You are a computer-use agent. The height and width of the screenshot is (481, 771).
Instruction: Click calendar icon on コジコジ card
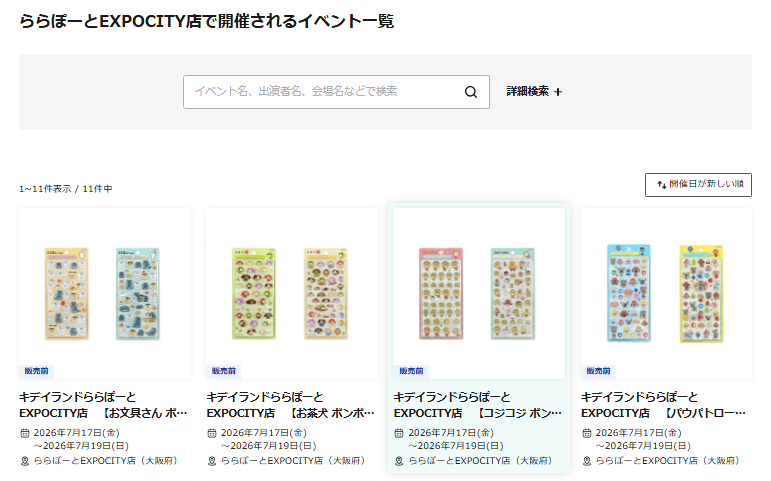[x=399, y=433]
